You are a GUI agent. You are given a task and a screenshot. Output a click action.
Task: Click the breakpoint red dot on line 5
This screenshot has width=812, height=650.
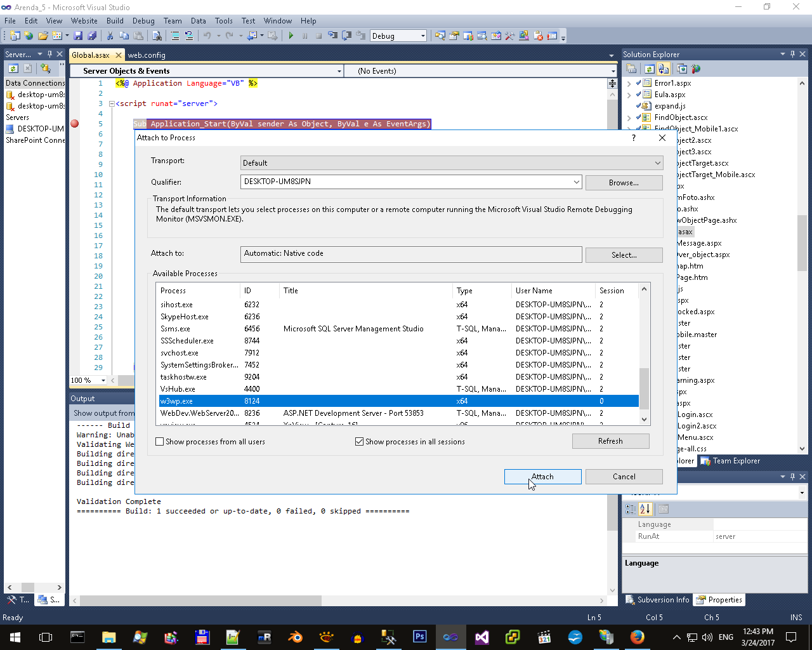tap(75, 124)
